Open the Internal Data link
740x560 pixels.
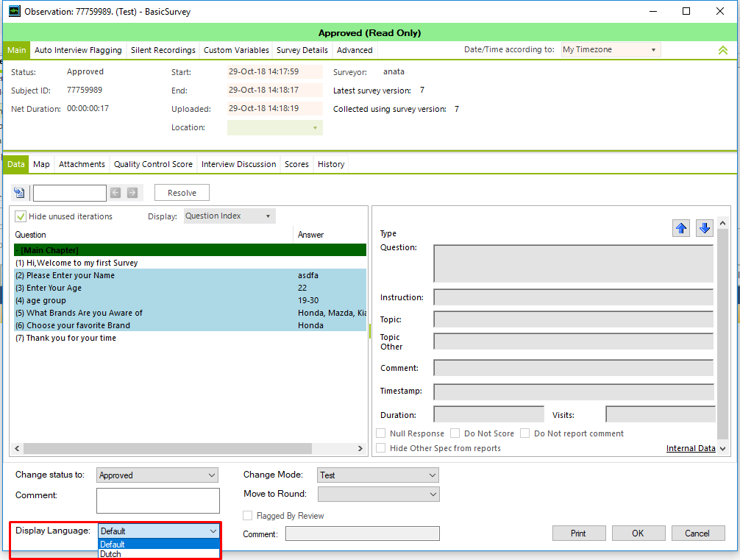click(x=691, y=448)
